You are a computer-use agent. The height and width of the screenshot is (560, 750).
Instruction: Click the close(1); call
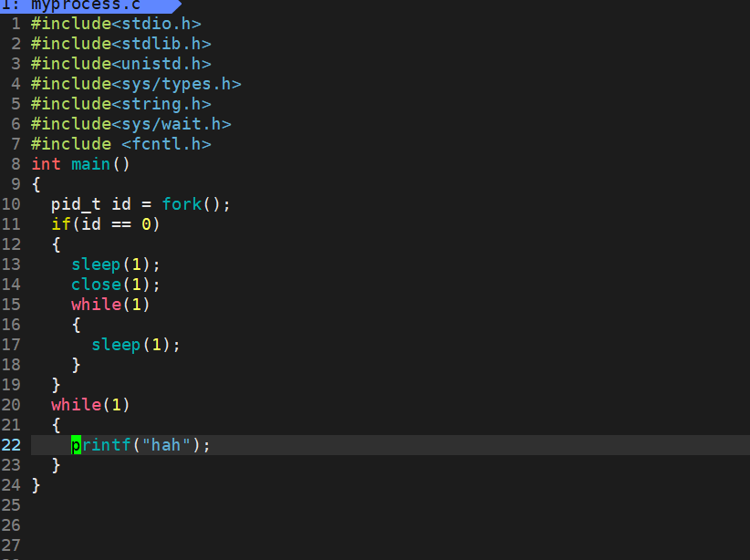[x=116, y=285]
